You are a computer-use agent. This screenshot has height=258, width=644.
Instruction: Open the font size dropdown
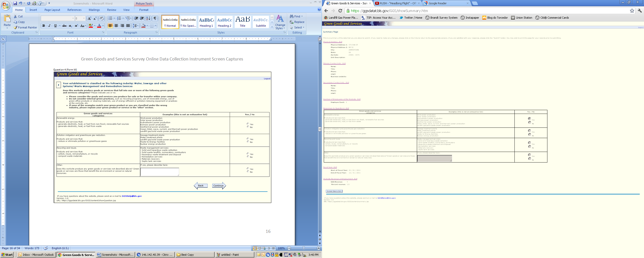click(84, 18)
